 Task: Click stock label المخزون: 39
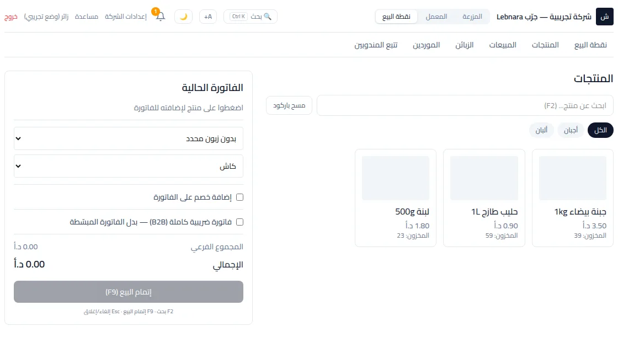click(x=590, y=235)
